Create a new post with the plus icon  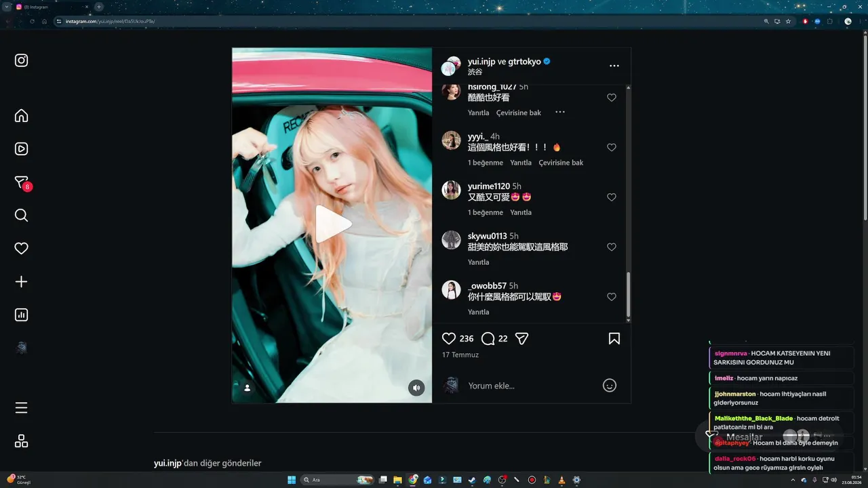(22, 281)
